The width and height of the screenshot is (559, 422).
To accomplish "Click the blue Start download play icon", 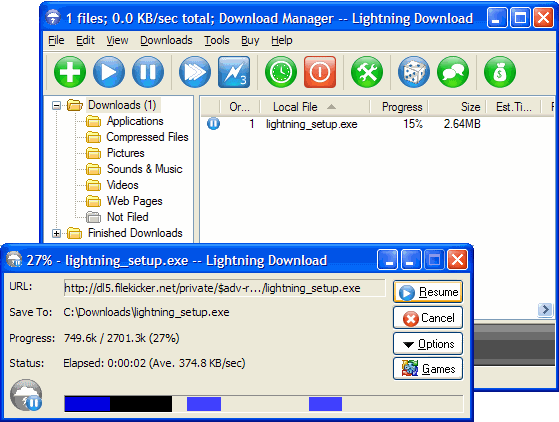I will (x=109, y=72).
